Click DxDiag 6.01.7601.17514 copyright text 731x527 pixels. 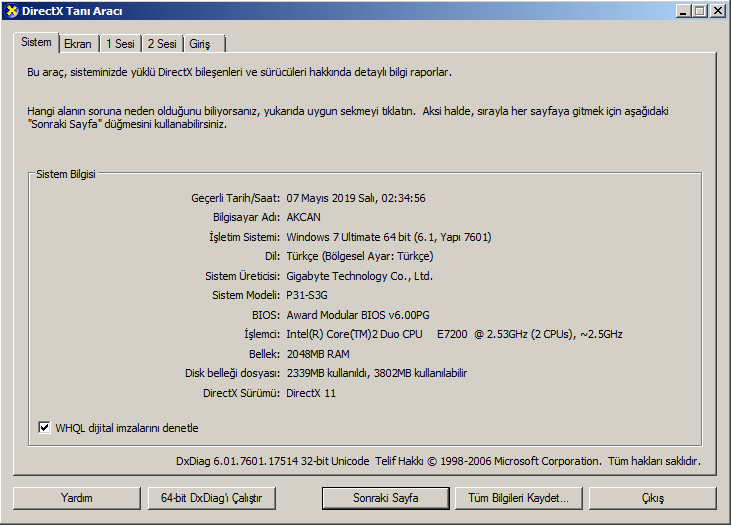[x=438, y=461]
